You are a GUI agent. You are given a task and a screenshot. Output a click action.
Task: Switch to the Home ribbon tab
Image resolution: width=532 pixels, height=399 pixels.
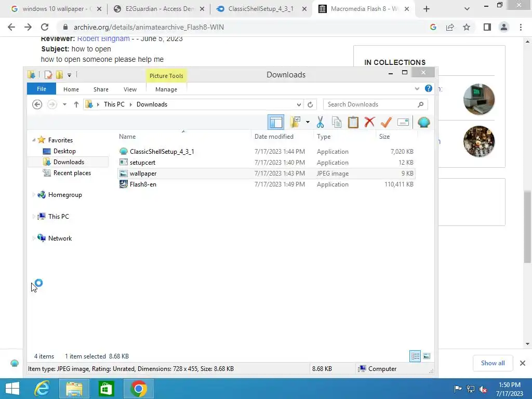tap(71, 89)
